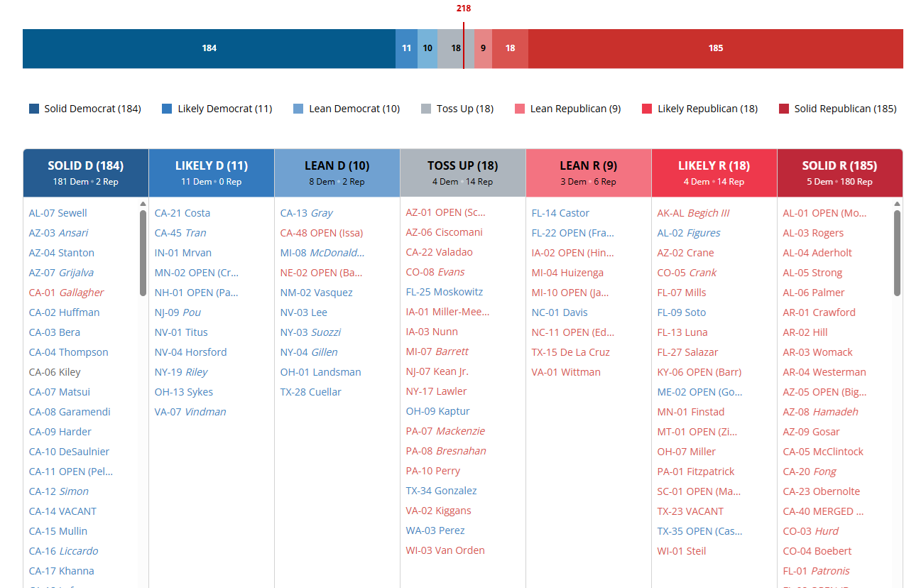Viewport: 921px width, 588px height.
Task: Open the CA-48 OPEN (Issa) race link
Action: [x=322, y=233]
